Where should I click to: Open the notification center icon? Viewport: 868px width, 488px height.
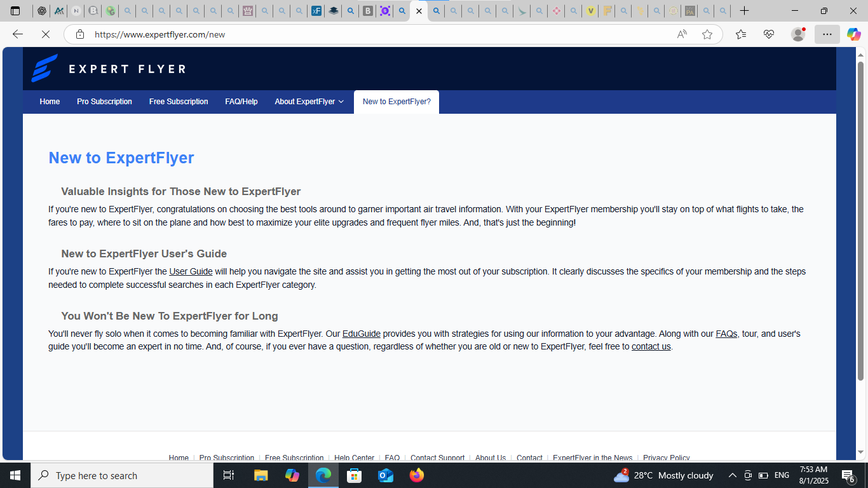[848, 475]
